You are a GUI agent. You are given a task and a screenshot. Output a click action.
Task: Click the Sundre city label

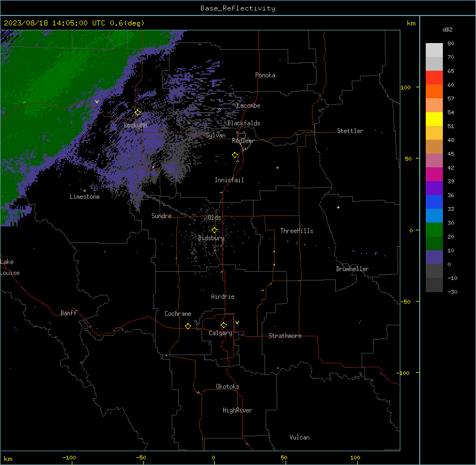161,216
